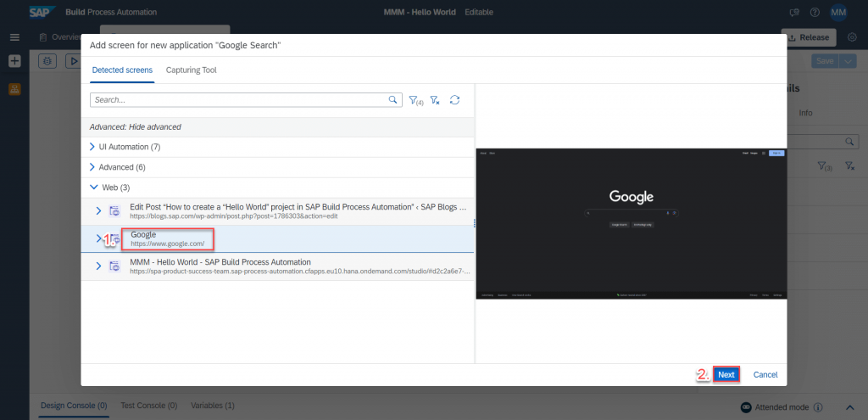
Task: Click the Attended mode robot icon
Action: tap(746, 407)
